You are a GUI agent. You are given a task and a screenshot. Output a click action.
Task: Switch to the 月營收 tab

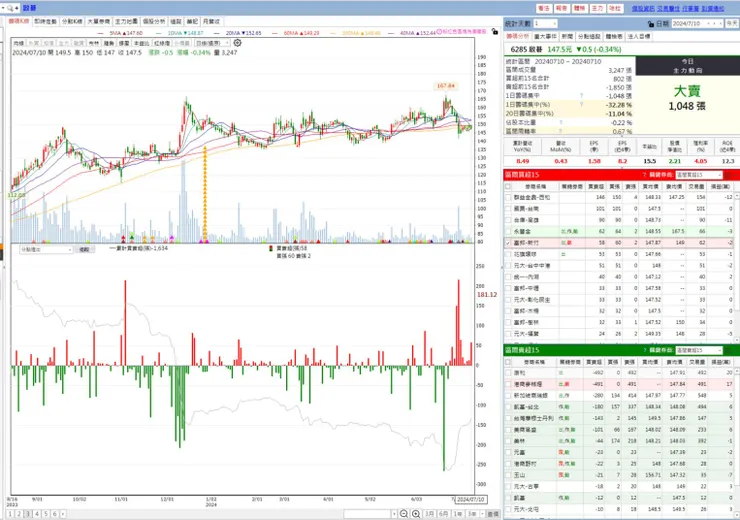(x=211, y=22)
